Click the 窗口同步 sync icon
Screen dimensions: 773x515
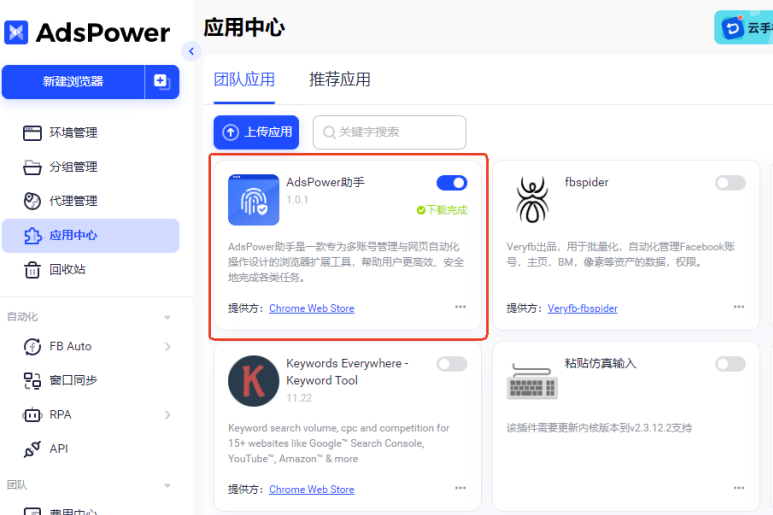[x=32, y=381]
